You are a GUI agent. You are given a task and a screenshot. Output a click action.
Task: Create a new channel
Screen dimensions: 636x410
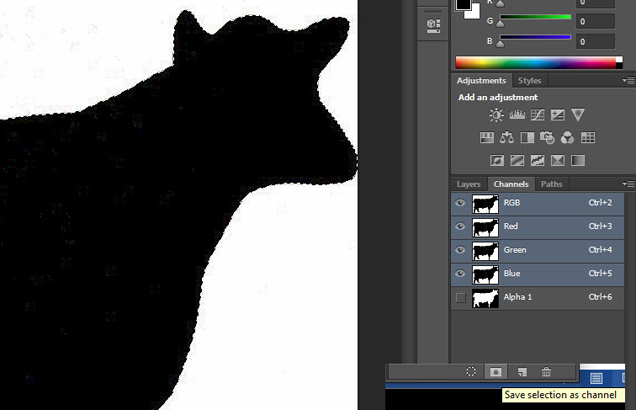[x=521, y=371]
